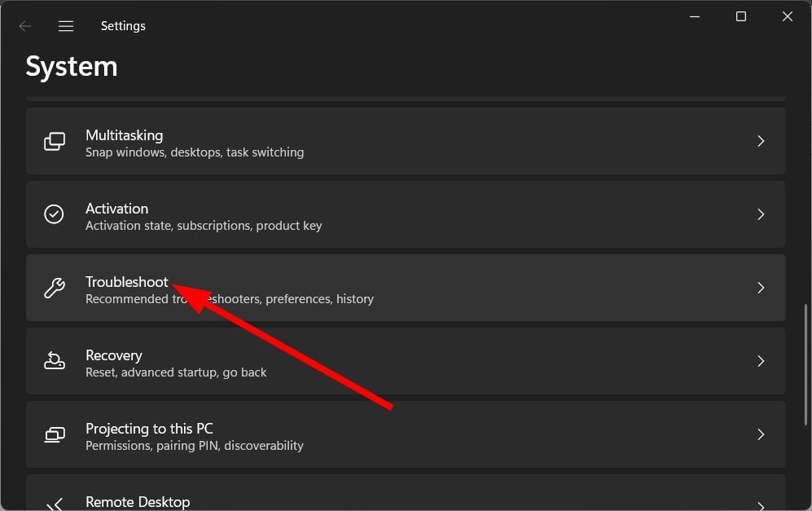Click the Recovery reset icon
The image size is (812, 511).
click(54, 361)
